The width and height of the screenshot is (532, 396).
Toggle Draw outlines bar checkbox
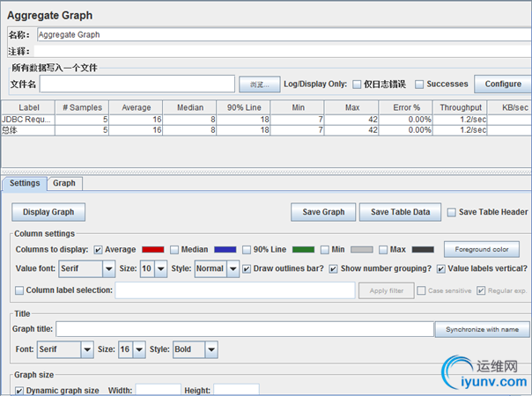click(x=247, y=269)
